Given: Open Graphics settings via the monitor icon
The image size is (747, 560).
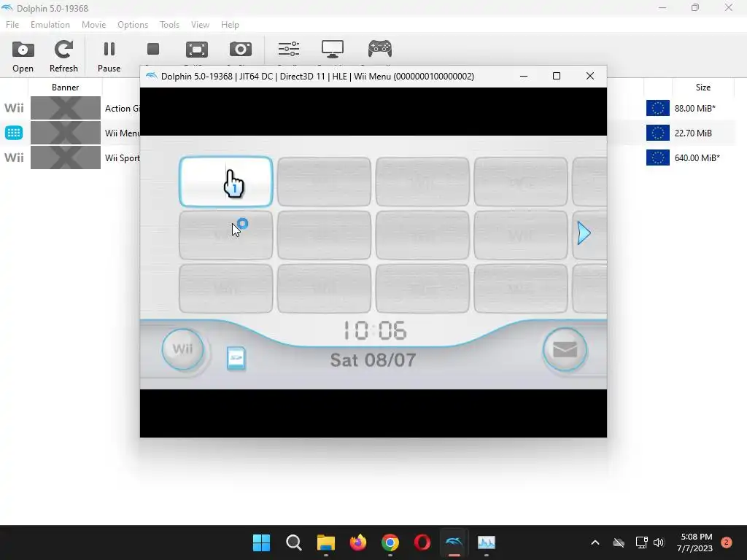Looking at the screenshot, I should [x=333, y=49].
